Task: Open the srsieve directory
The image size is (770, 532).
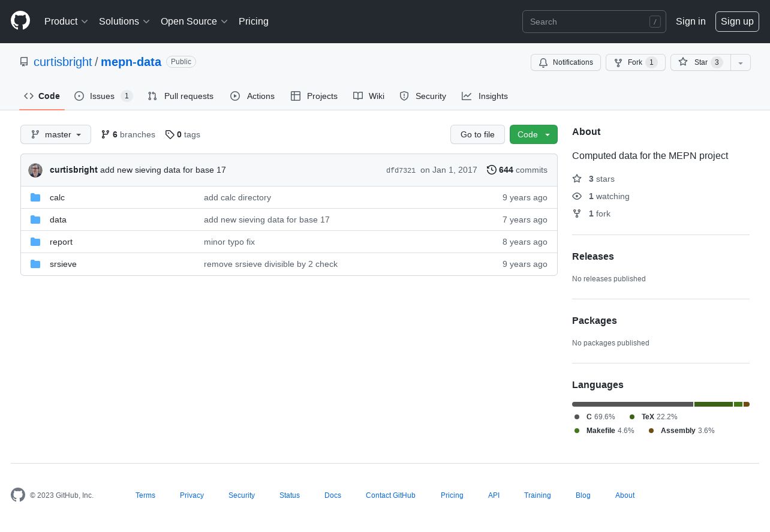Action: point(63,264)
